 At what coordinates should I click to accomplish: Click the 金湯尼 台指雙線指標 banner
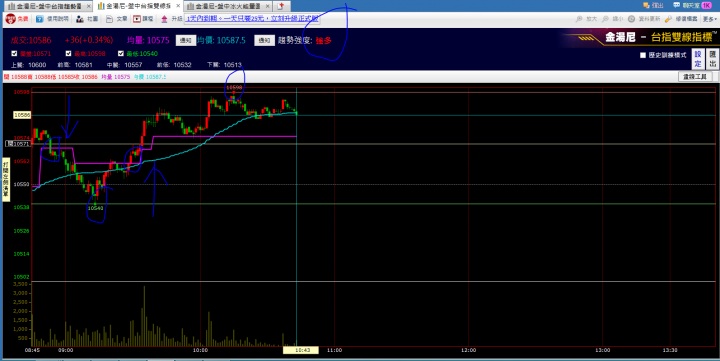pyautogui.click(x=641, y=37)
